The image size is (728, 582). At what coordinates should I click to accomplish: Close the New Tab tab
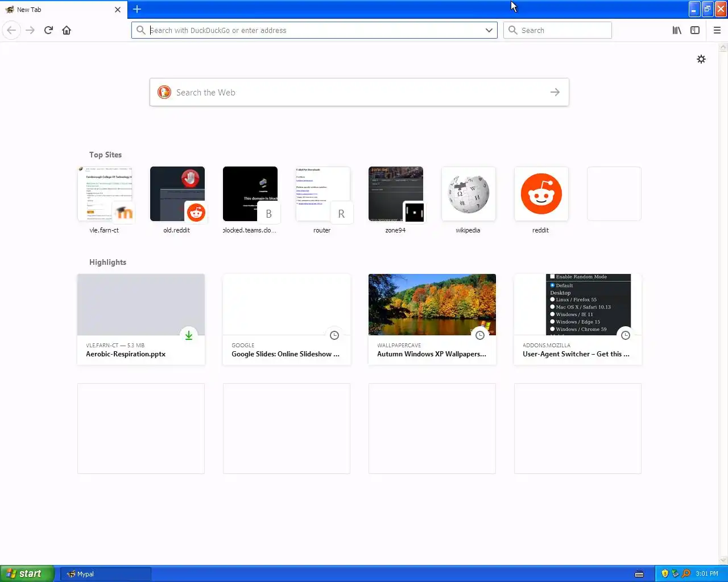pyautogui.click(x=118, y=10)
